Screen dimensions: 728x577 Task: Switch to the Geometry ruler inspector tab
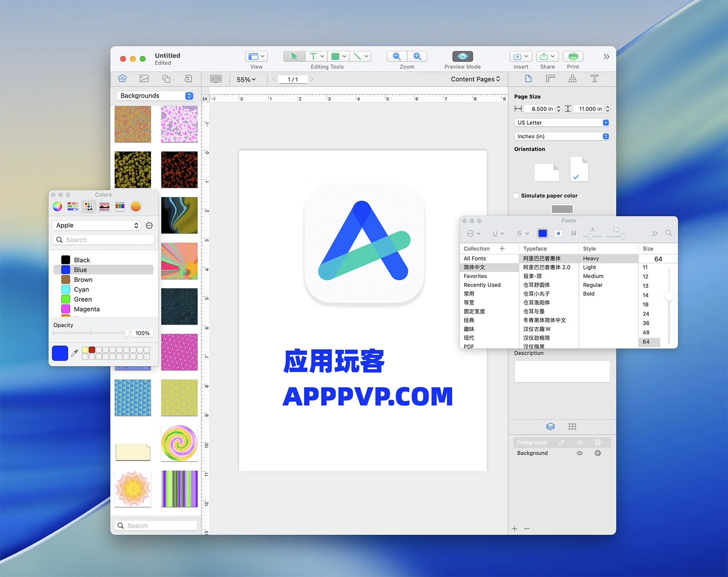point(550,78)
